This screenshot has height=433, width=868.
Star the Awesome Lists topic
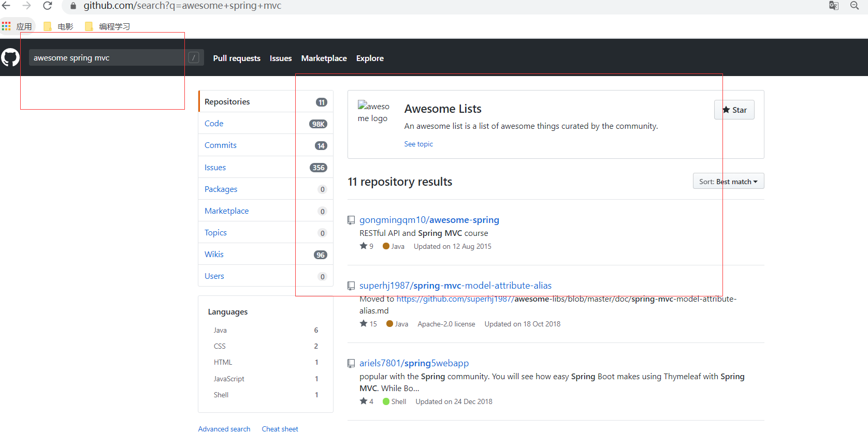tap(734, 110)
